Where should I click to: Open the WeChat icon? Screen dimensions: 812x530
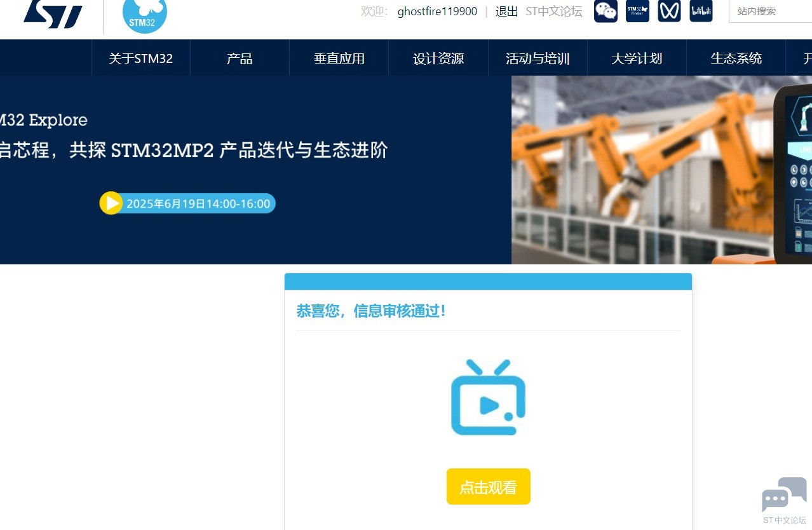click(x=606, y=11)
